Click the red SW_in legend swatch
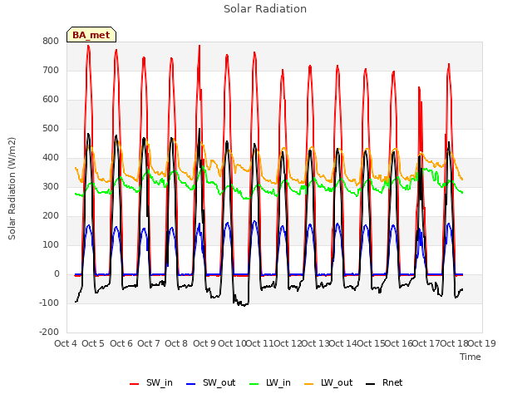Screen dimensions: 532x399 (135, 384)
